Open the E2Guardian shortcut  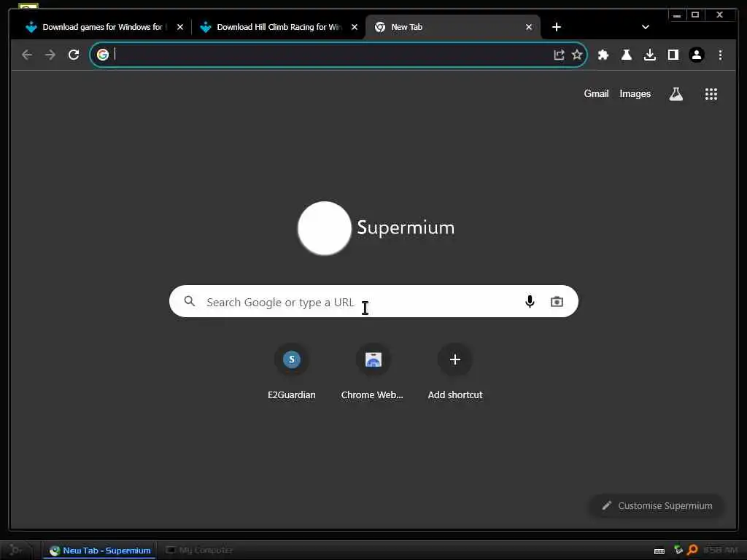pos(292,373)
